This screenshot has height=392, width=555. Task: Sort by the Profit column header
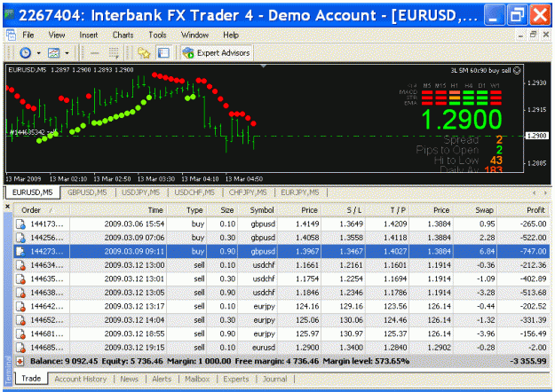[x=524, y=210]
